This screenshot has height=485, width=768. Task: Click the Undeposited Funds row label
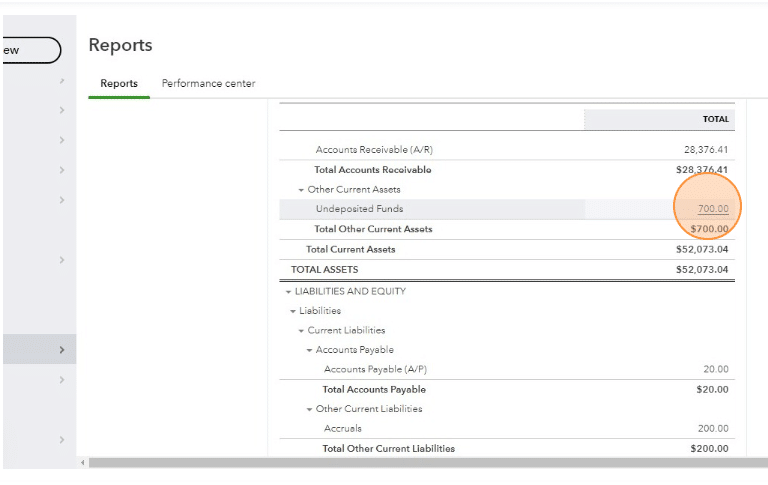pos(359,209)
